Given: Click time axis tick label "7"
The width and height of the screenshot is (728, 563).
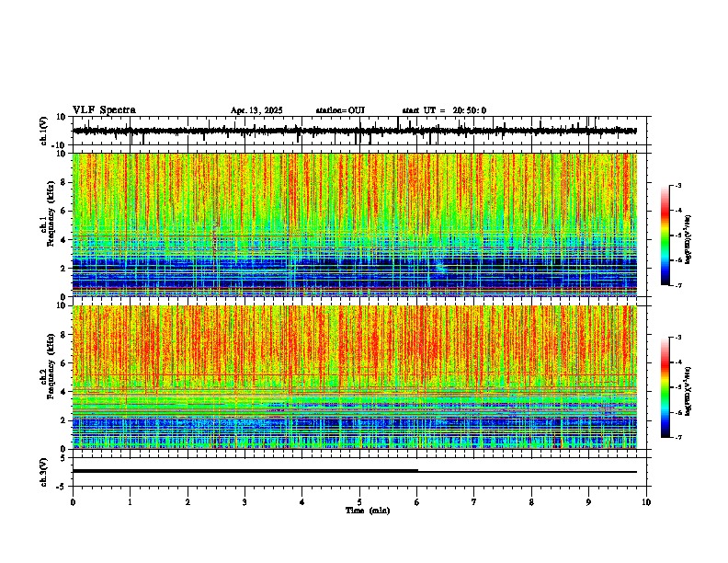Looking at the screenshot, I should coord(474,502).
